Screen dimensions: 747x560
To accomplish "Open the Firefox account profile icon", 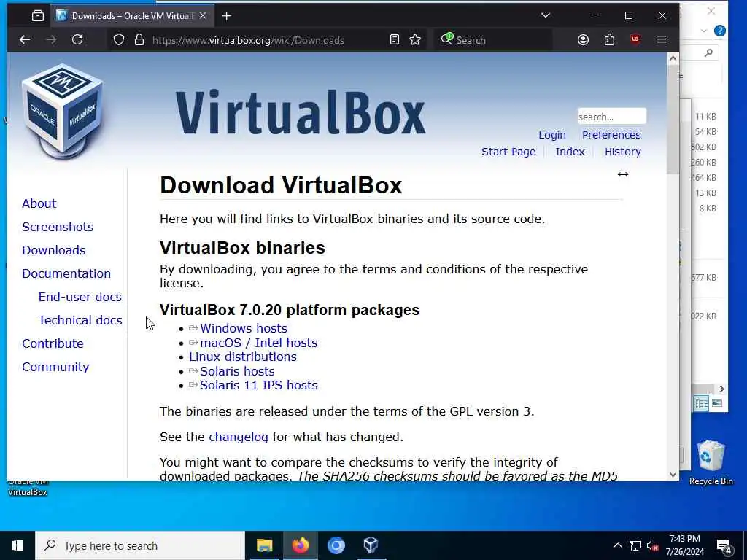I will click(583, 40).
